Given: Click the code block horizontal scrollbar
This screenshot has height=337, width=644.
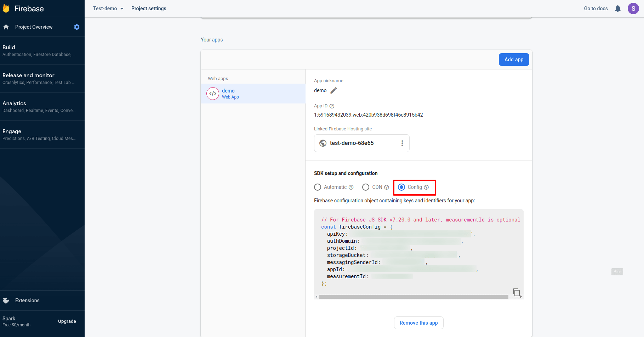Looking at the screenshot, I should point(414,297).
